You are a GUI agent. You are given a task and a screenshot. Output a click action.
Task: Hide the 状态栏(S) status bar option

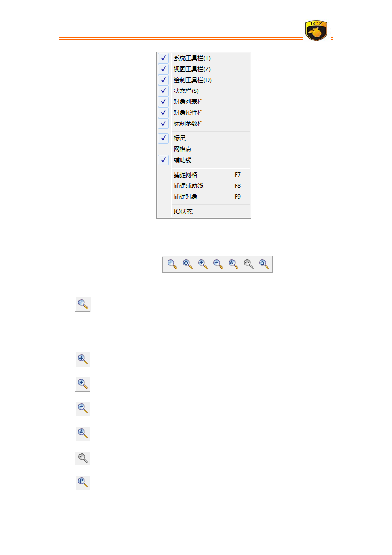pyautogui.click(x=186, y=91)
